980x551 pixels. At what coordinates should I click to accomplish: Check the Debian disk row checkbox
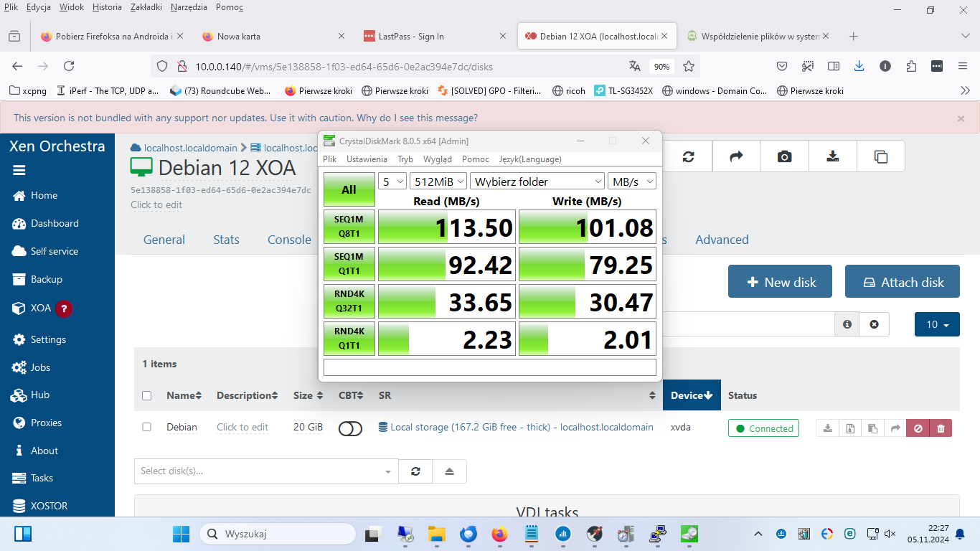147,427
